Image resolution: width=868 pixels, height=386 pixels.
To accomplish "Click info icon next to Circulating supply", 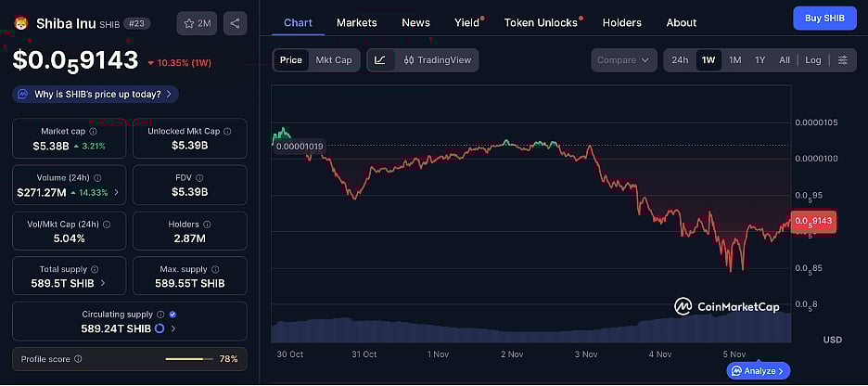I will pyautogui.click(x=160, y=315).
